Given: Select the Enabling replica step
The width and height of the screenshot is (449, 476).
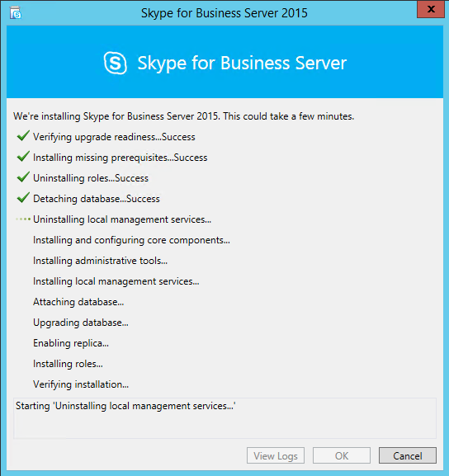Looking at the screenshot, I should pos(71,343).
